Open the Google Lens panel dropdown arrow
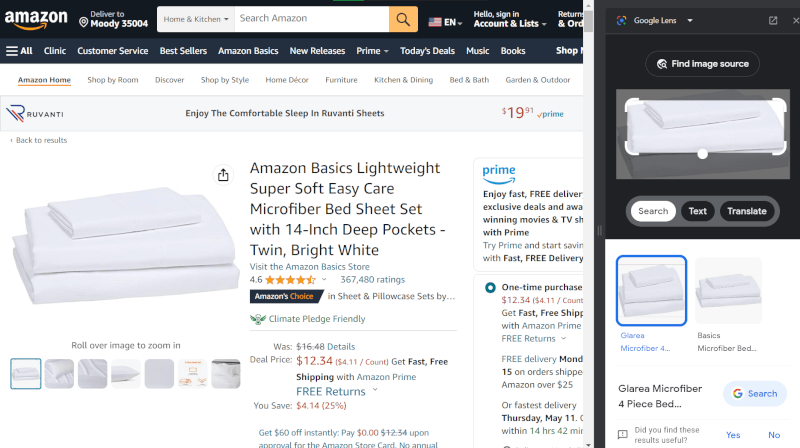This screenshot has width=800, height=448. [x=690, y=20]
